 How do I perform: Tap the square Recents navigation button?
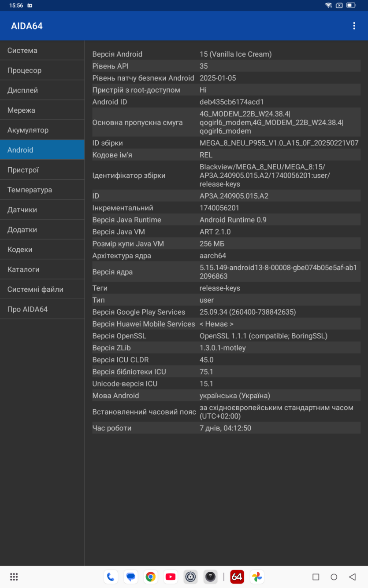coord(316,577)
